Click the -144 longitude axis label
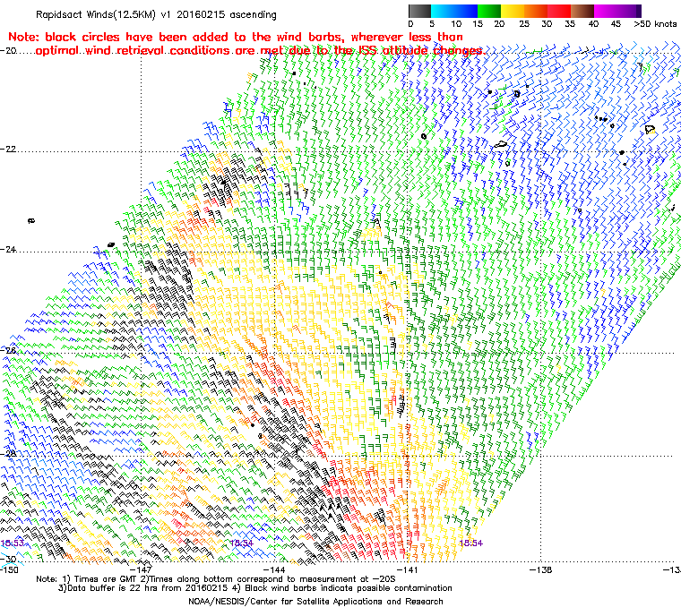Image resolution: width=681 pixels, height=616 pixels. pyautogui.click(x=274, y=569)
